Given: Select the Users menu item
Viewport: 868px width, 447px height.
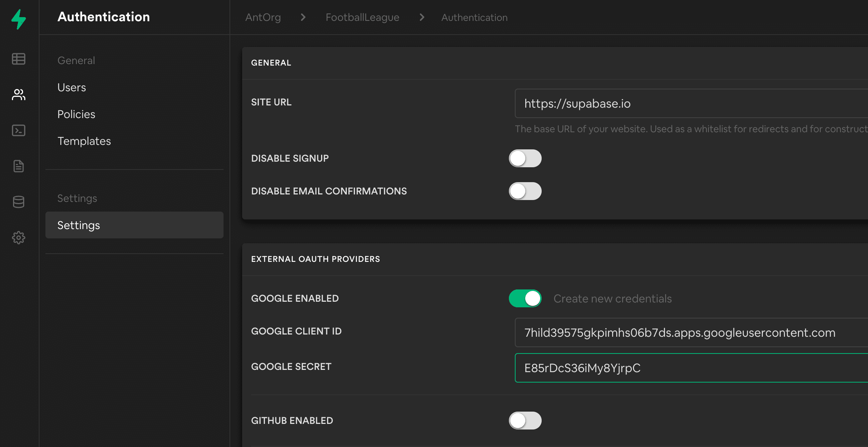Looking at the screenshot, I should tap(71, 87).
